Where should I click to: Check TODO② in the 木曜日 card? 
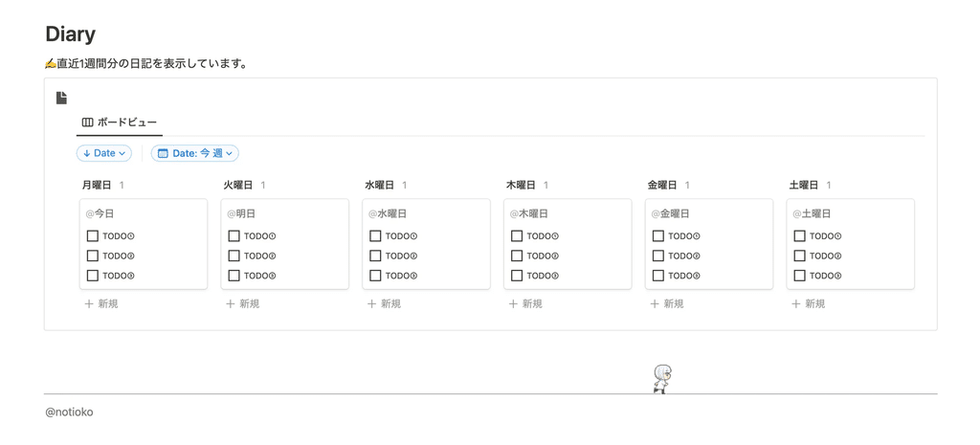click(x=517, y=256)
